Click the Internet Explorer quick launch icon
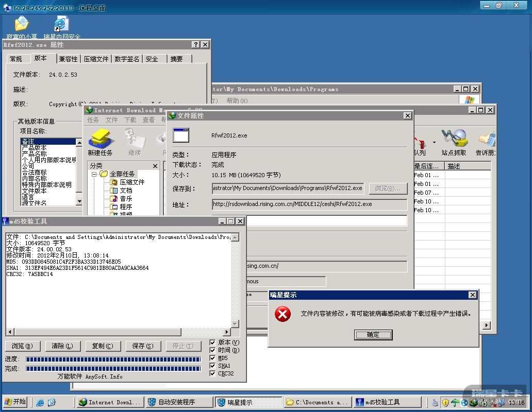The width and height of the screenshot is (532, 412). point(40,403)
